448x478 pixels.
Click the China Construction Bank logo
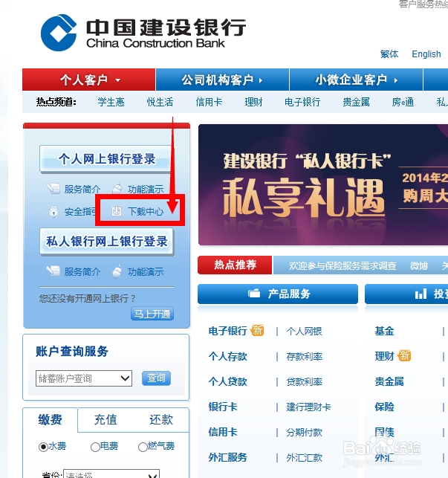tap(143, 33)
